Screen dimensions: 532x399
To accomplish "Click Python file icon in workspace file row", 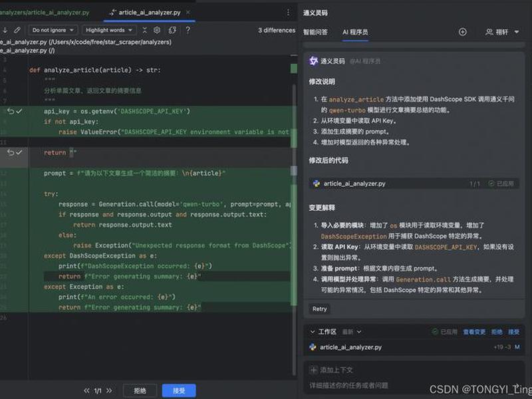I will point(313,347).
